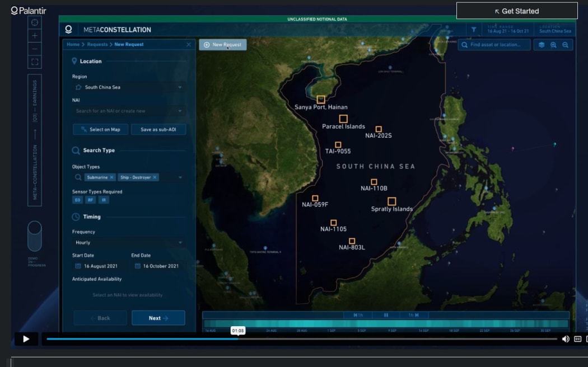Pause the map timeline playback

point(386,316)
